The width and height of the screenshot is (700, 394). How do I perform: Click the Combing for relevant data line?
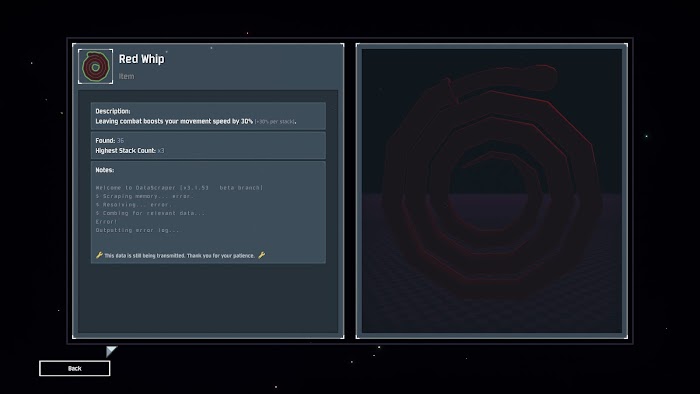tap(150, 213)
